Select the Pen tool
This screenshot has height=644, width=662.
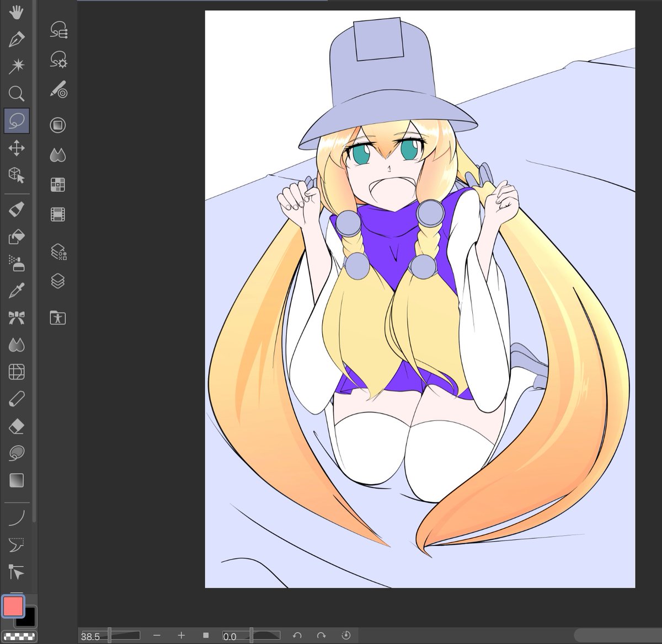pos(17,40)
